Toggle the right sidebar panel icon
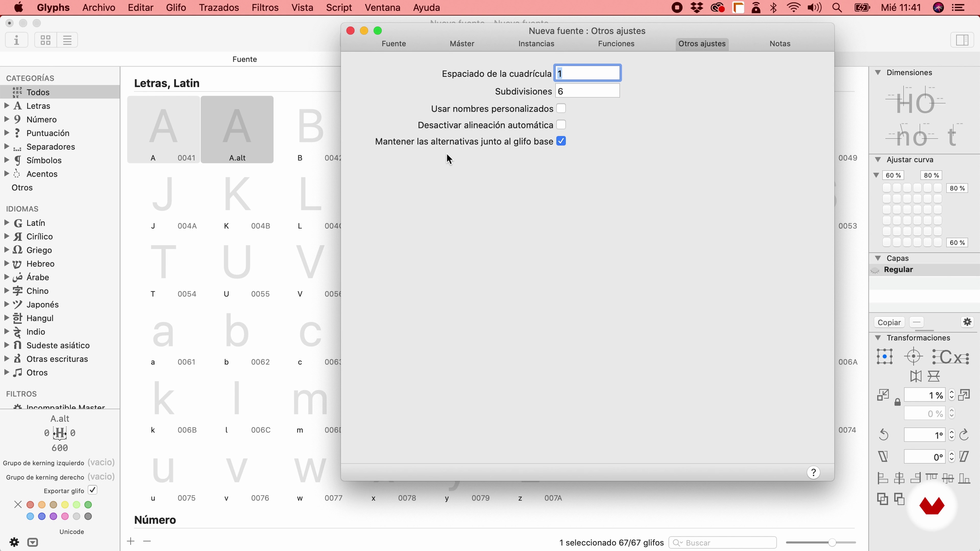The height and width of the screenshot is (551, 980). coord(962,40)
